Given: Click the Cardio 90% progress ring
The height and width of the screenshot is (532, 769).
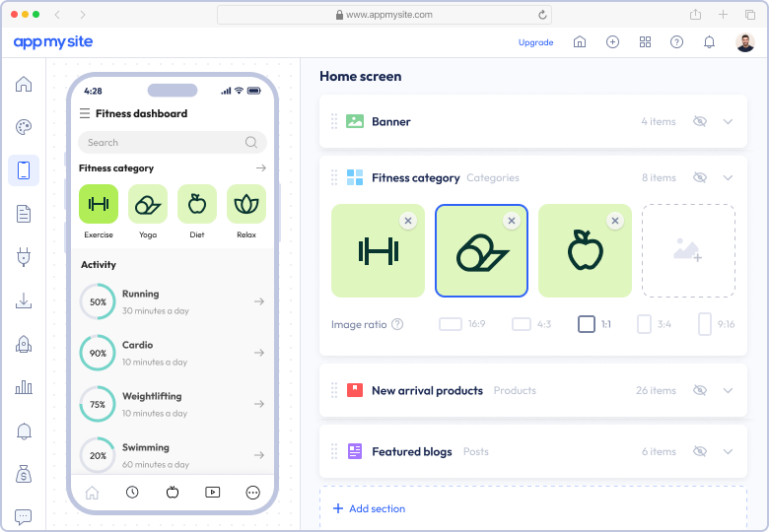Looking at the screenshot, I should pyautogui.click(x=98, y=353).
